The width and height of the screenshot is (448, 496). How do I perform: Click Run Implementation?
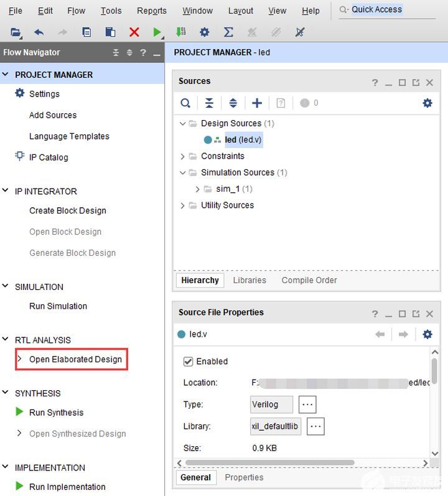tap(67, 487)
